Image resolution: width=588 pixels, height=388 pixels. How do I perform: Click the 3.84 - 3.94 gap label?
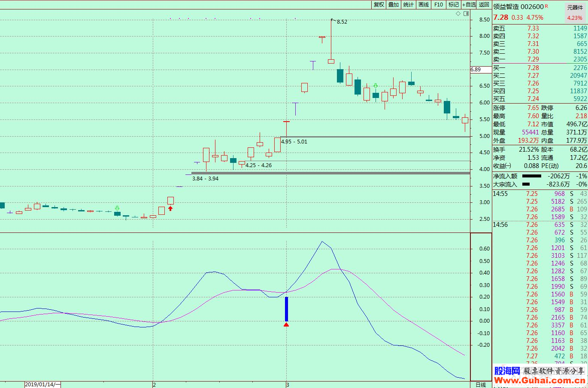(x=205, y=179)
